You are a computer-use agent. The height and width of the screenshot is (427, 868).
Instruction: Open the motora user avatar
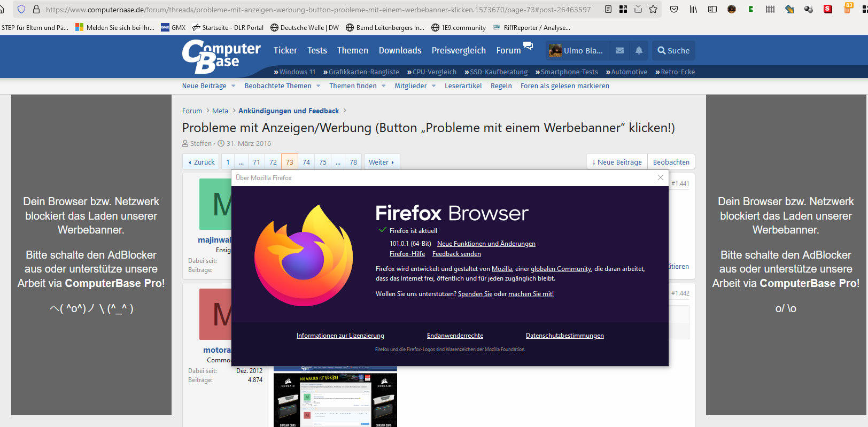pos(215,314)
